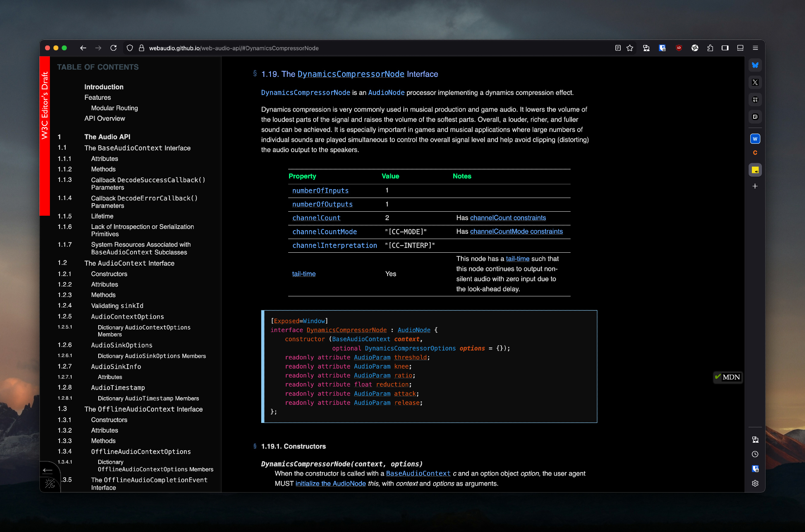Open the Extensions puzzle-piece menu
The width and height of the screenshot is (805, 532).
coord(710,48)
